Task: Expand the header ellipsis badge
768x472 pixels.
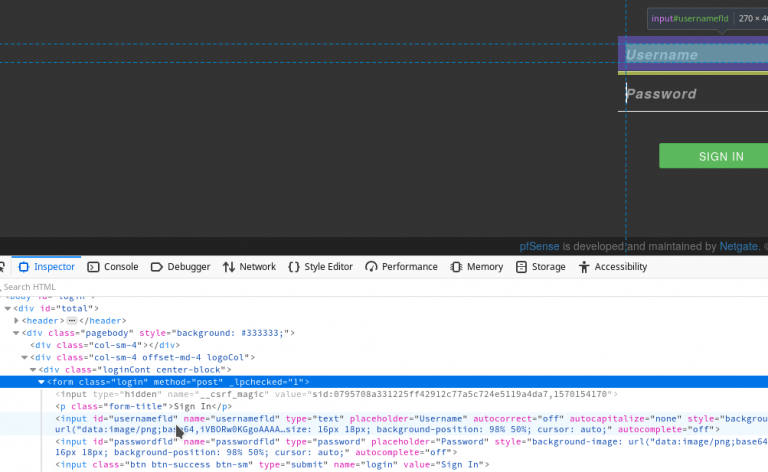Action: pos(72,321)
